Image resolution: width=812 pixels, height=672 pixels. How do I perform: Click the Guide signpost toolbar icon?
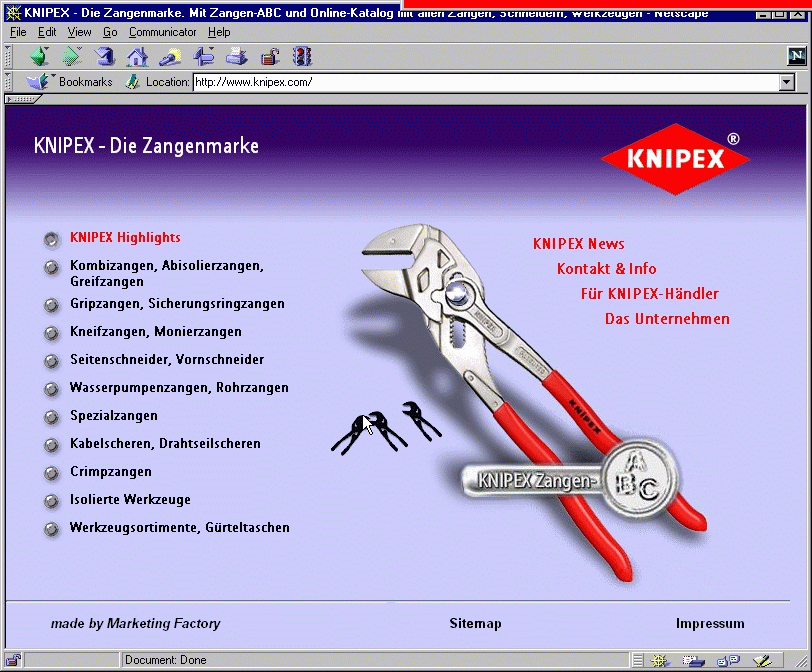204,56
